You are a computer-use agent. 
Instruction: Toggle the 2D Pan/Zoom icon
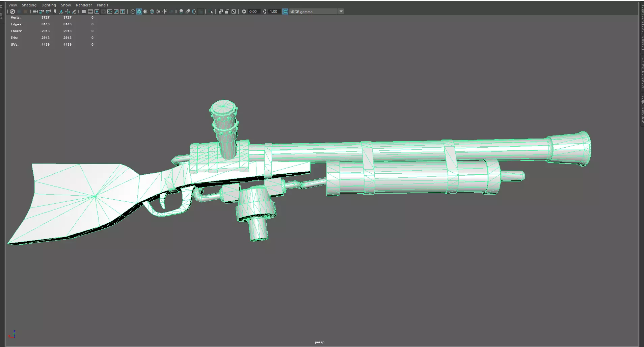(68, 11)
